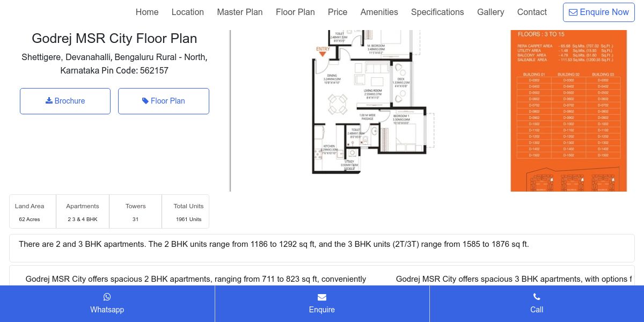Click the 'spacious 3 BHK apartments' description

tap(514, 279)
